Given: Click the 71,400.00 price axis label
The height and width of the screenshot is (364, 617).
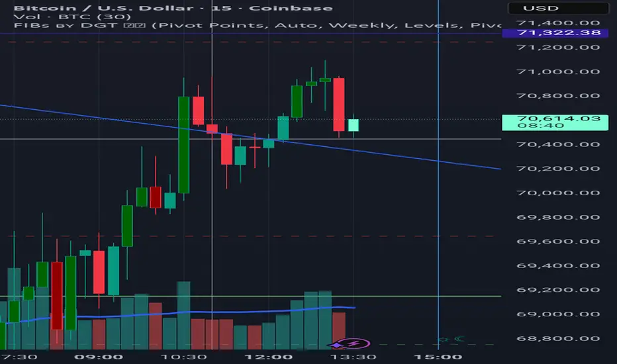Looking at the screenshot, I should point(558,23).
